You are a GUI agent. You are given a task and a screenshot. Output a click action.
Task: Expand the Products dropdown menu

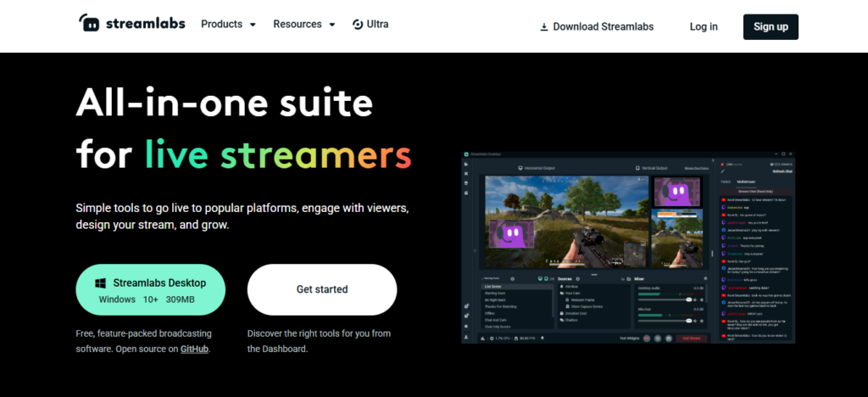click(228, 25)
